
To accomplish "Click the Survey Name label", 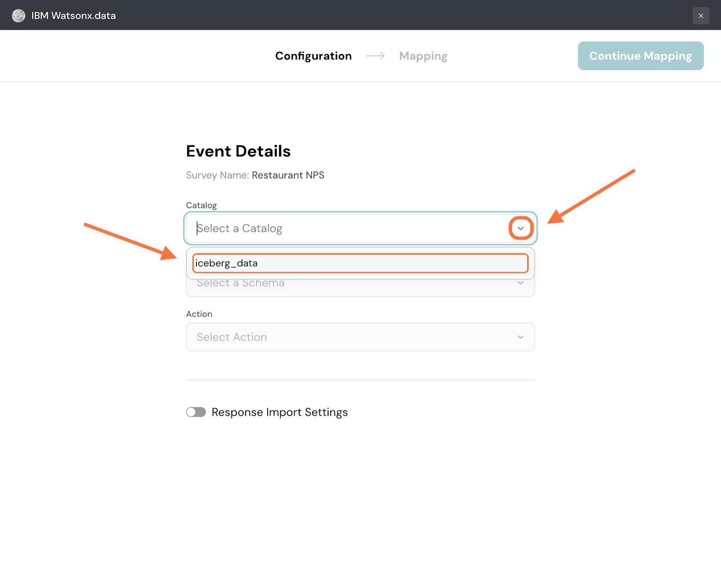I will click(217, 175).
